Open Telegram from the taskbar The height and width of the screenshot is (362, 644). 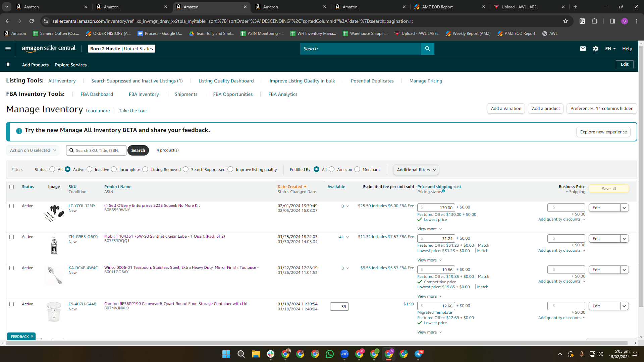click(x=418, y=354)
